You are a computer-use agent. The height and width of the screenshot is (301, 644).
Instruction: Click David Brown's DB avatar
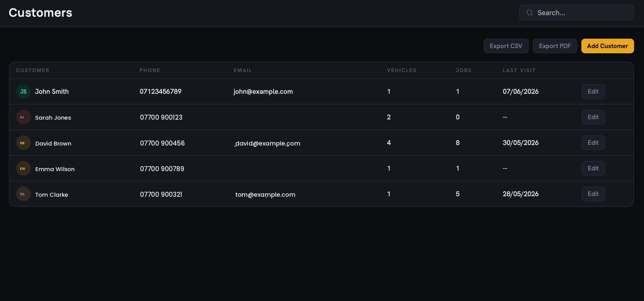tap(23, 143)
